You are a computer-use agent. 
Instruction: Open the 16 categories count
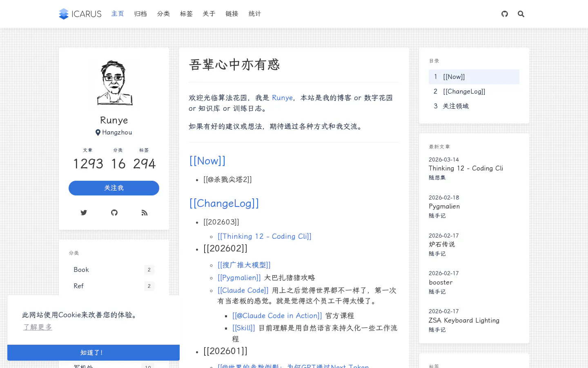point(118,164)
